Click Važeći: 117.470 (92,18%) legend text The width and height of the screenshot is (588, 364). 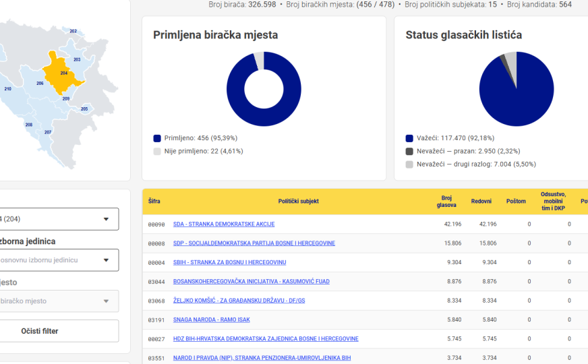pyautogui.click(x=455, y=138)
